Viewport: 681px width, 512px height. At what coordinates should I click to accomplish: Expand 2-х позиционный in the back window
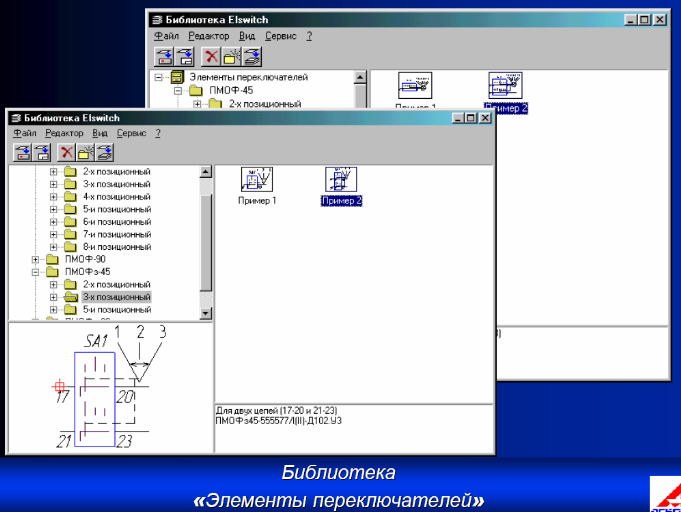tap(197, 104)
